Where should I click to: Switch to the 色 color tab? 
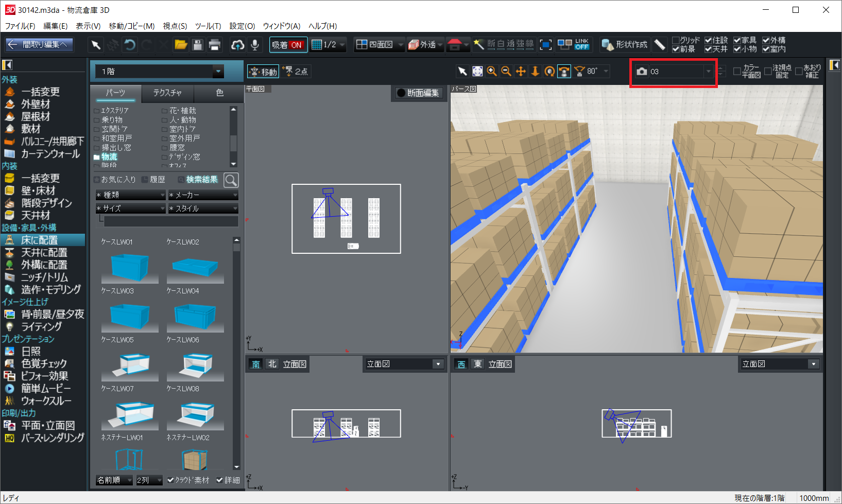(219, 93)
